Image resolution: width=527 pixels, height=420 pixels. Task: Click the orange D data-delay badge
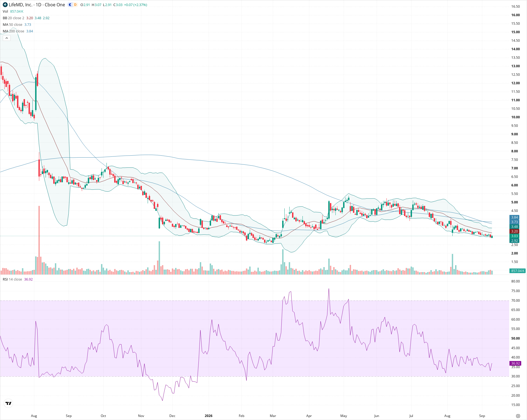click(x=75, y=5)
